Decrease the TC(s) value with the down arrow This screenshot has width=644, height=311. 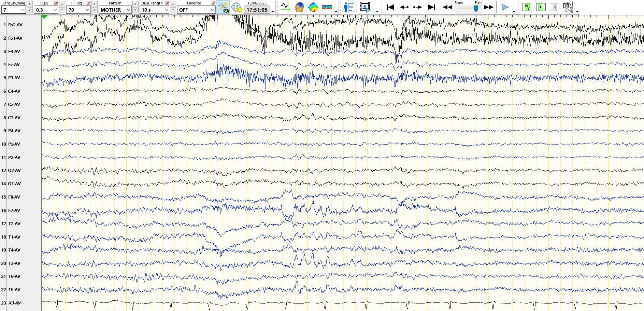point(62,10)
